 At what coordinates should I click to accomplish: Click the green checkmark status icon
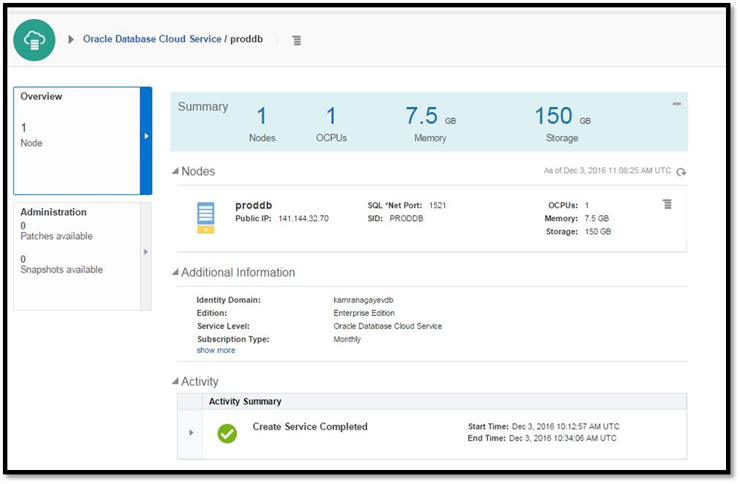click(x=227, y=433)
